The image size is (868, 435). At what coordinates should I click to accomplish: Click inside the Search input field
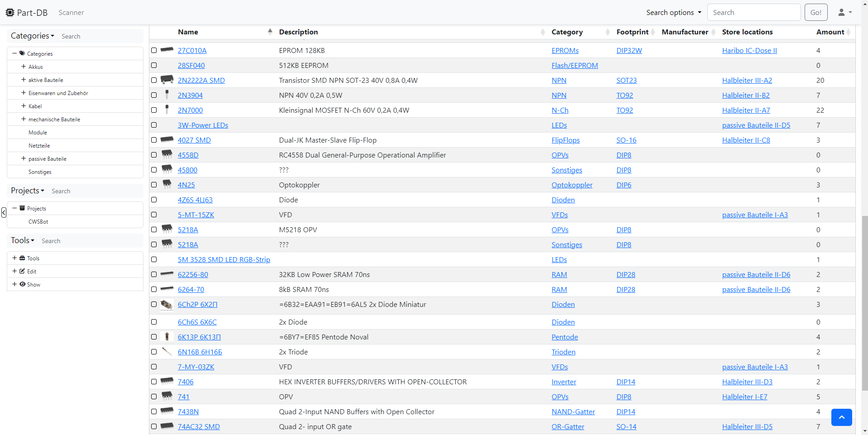tap(753, 12)
